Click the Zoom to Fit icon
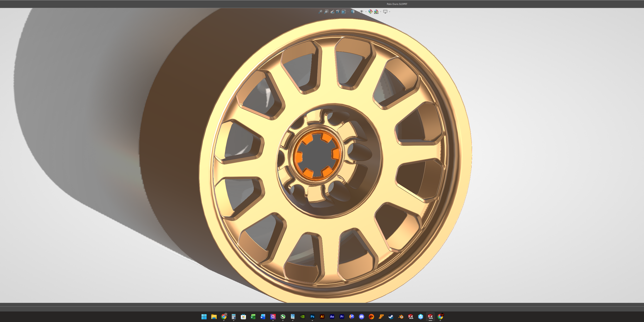The height and width of the screenshot is (322, 644). point(320,12)
